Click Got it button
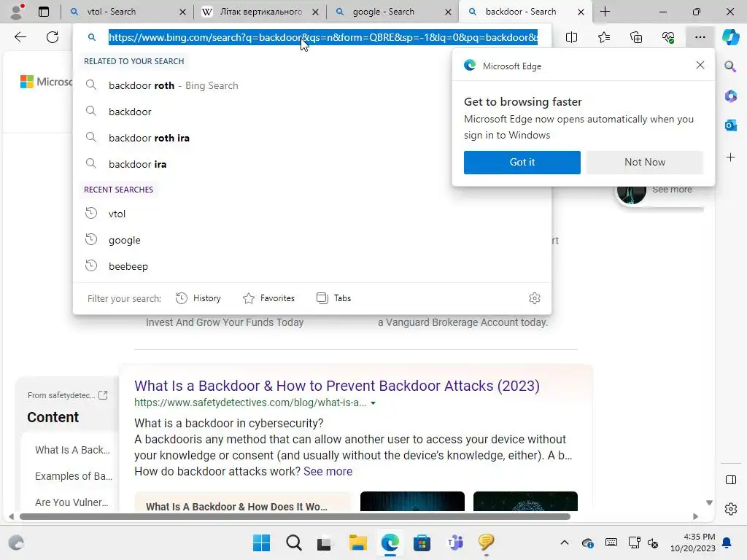Image resolution: width=747 pixels, height=560 pixels. (x=522, y=163)
